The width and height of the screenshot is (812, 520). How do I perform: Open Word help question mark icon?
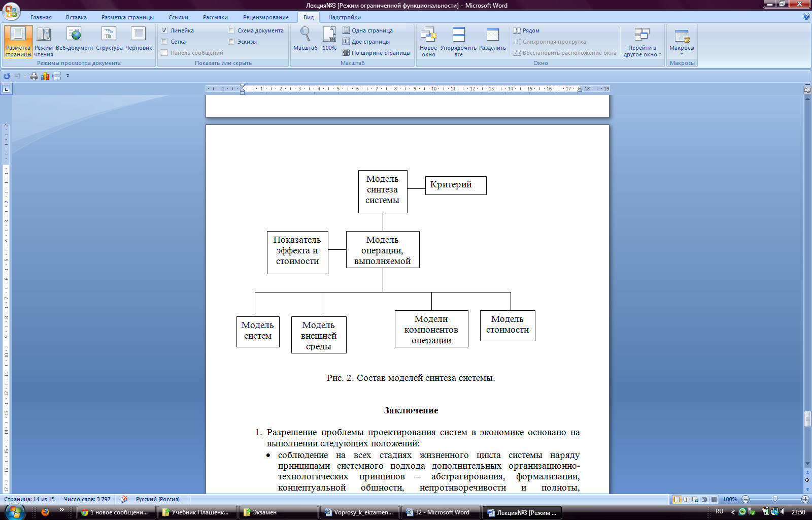pos(806,16)
